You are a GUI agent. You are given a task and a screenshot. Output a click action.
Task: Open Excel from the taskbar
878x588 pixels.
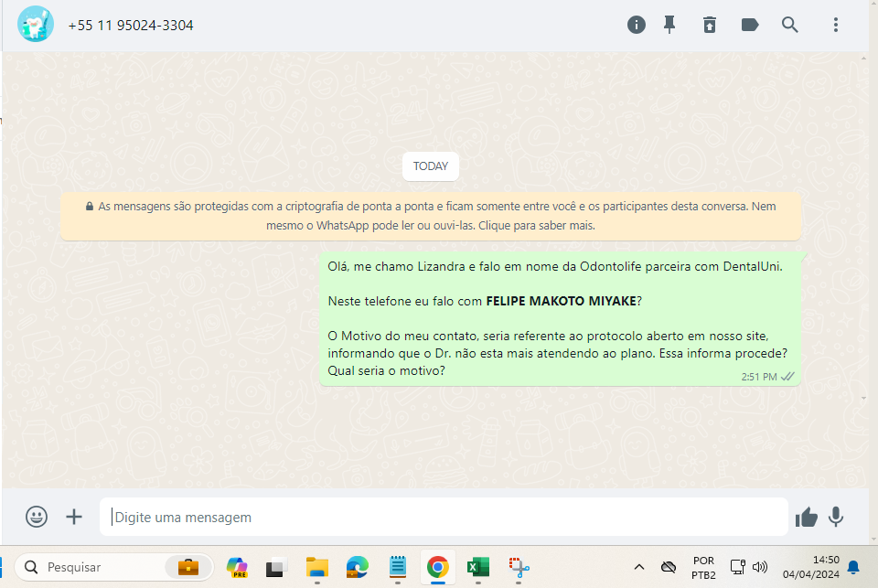tap(478, 567)
